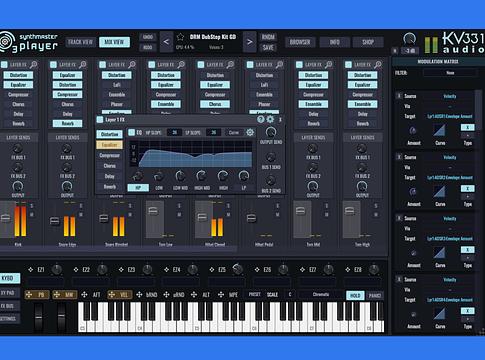Open the EQ Curve dropdown
Viewport: 485px width, 360px height.
click(234, 133)
